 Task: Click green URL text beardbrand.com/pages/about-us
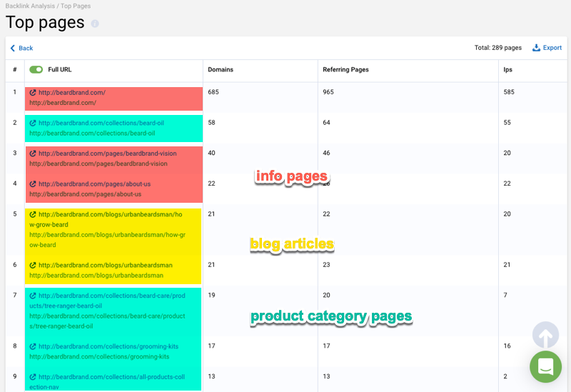tap(85, 194)
